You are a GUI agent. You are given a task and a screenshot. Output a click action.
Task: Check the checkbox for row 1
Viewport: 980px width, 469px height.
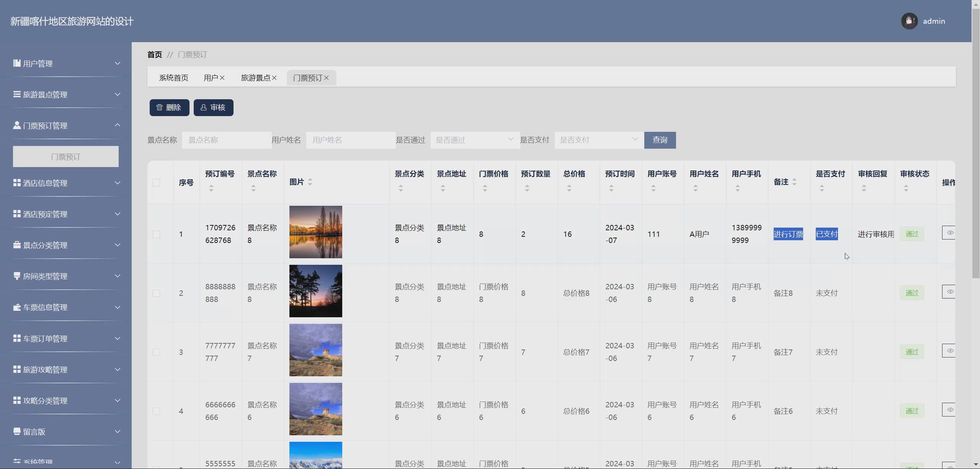click(x=156, y=234)
